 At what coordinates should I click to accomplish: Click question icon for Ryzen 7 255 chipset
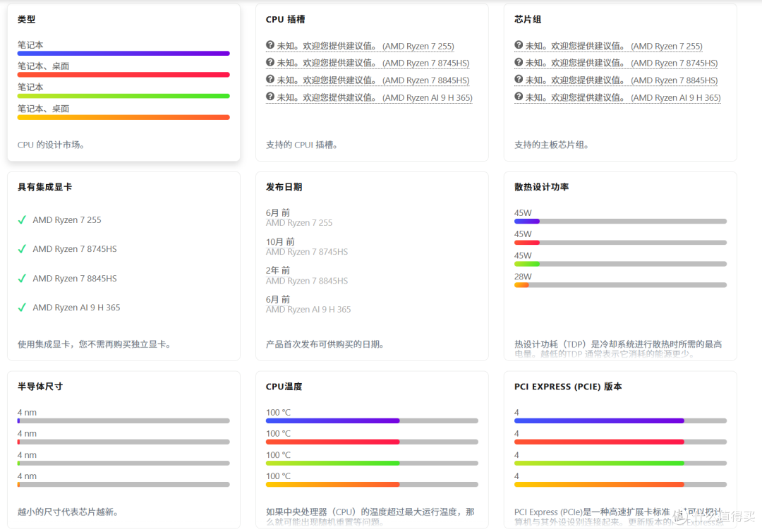[x=519, y=45]
